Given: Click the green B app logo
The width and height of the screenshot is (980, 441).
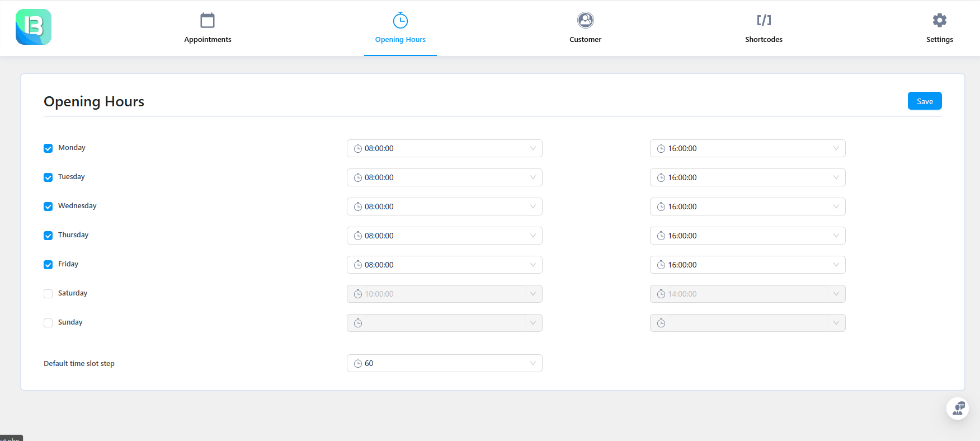Looking at the screenshot, I should pyautogui.click(x=34, y=27).
